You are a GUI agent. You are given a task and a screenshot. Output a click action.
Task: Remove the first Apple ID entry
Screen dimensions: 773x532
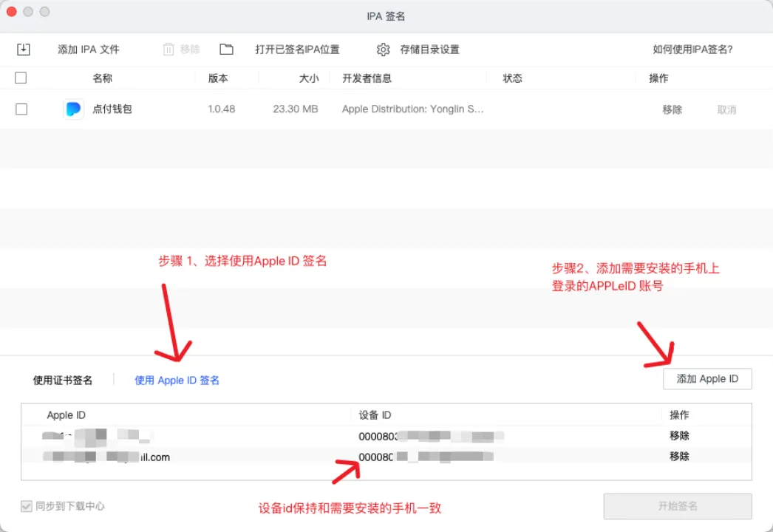click(679, 436)
